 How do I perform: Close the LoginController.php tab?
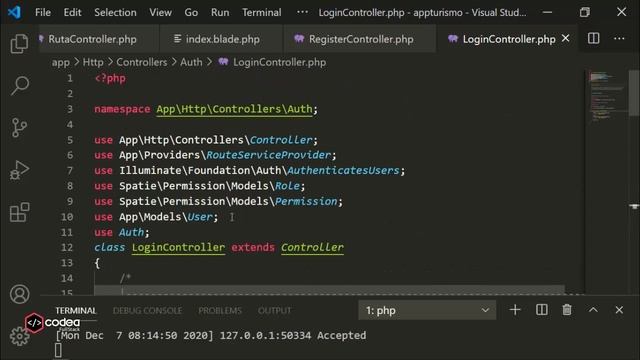(565, 38)
